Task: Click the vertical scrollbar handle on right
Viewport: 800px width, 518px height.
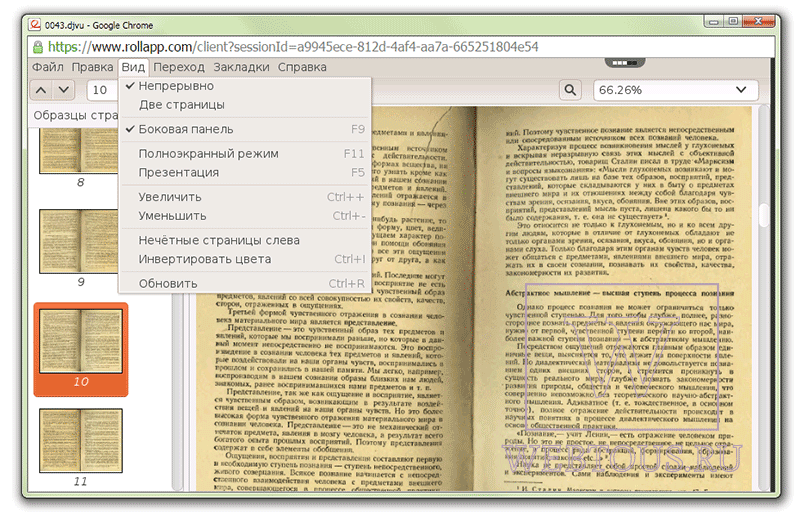Action: pyautogui.click(x=764, y=215)
